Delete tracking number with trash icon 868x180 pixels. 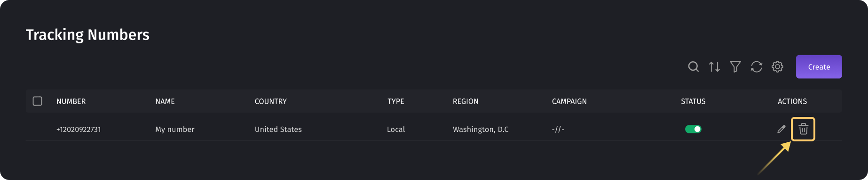pos(803,129)
